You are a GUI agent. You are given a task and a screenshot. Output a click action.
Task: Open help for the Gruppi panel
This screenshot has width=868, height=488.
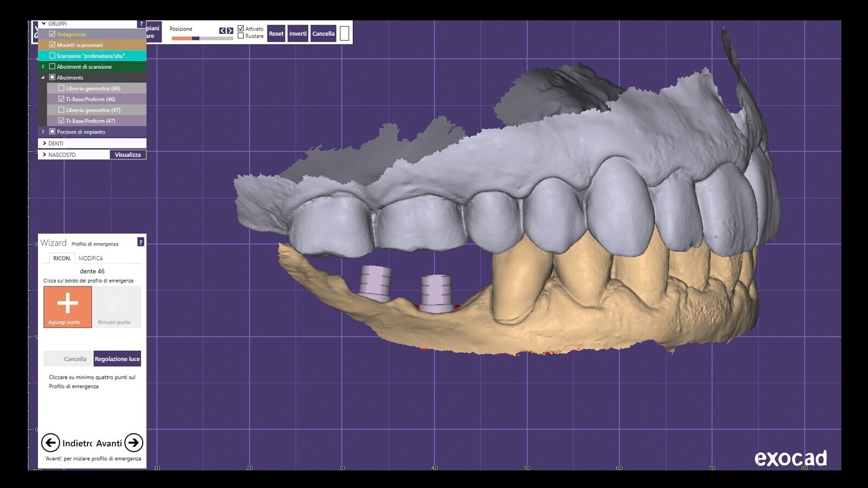pos(141,24)
